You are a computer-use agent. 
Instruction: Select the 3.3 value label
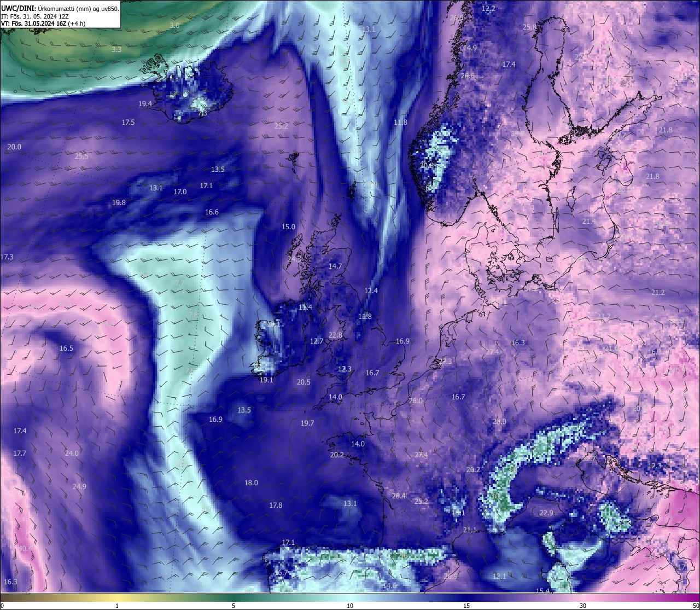coord(116,49)
